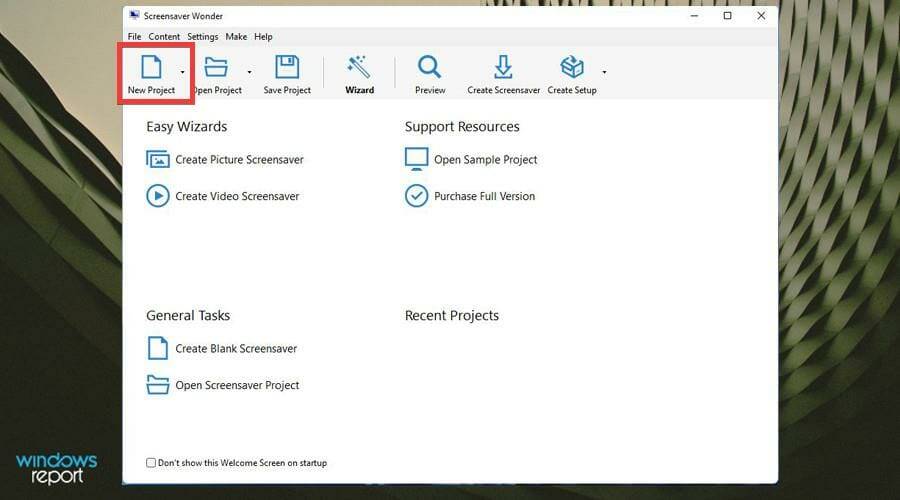
Task: Open the Make menu
Action: (236, 37)
